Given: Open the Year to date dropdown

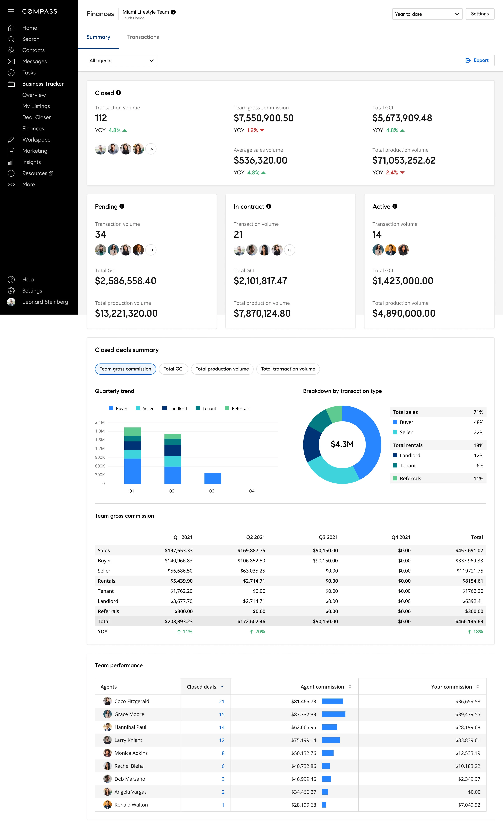Looking at the screenshot, I should (x=427, y=14).
